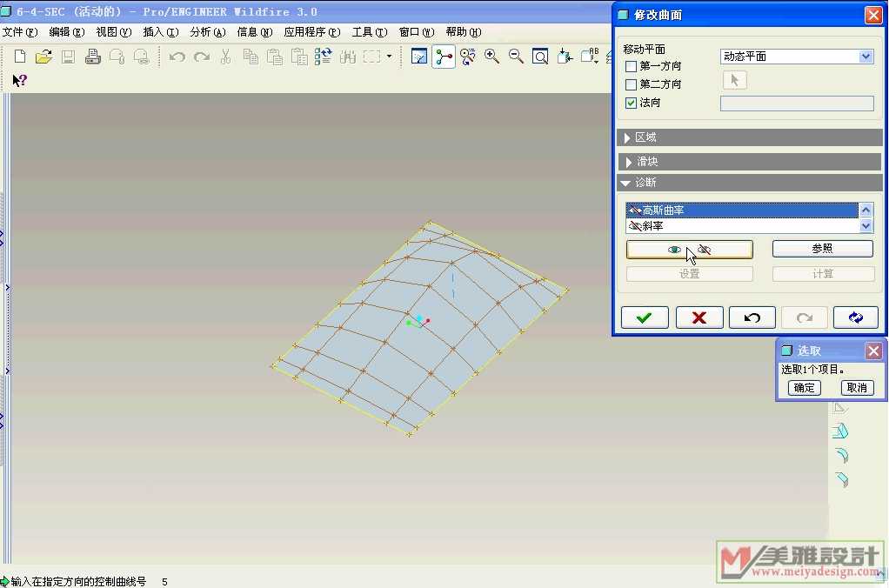Close the 选取 dialog

click(x=873, y=351)
